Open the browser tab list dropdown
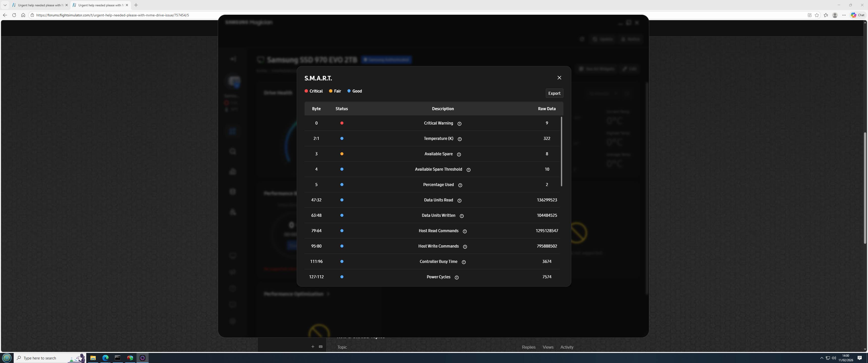868x363 pixels. (5, 5)
